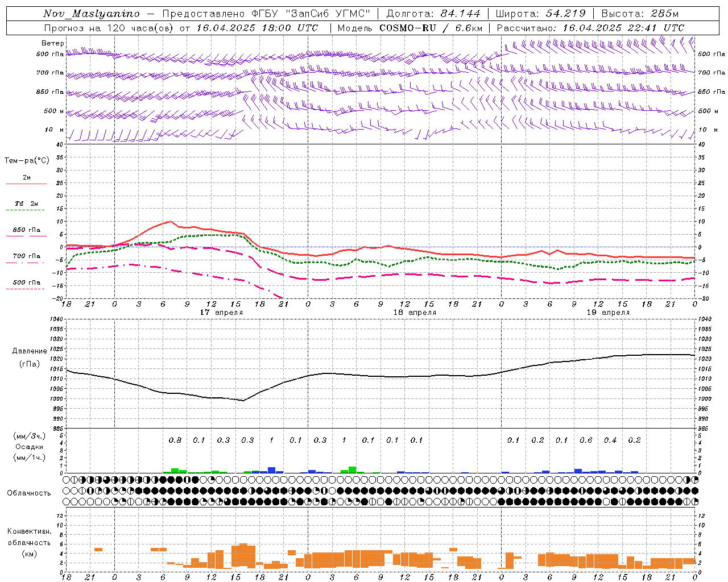Click the Конвективн. облачность label
728x582 pixels.
click(29, 537)
